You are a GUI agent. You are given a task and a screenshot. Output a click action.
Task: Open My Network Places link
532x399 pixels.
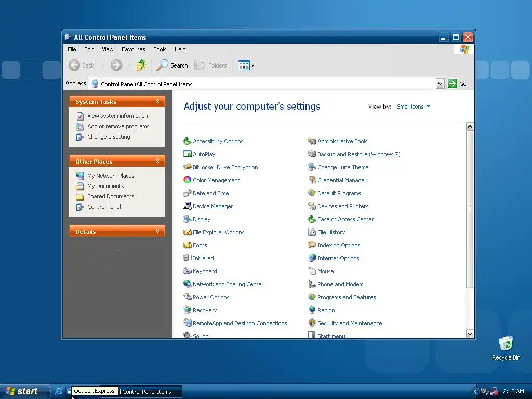click(111, 176)
